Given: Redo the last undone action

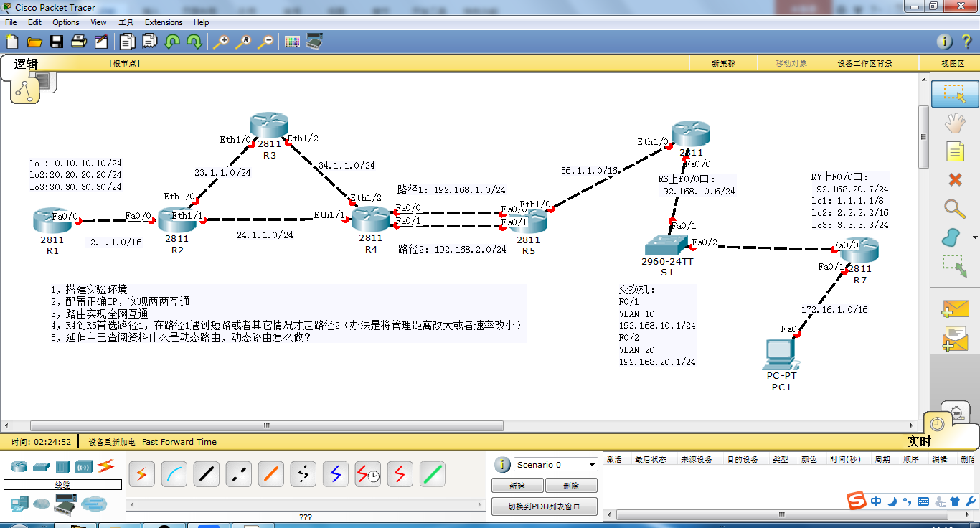Looking at the screenshot, I should coord(194,42).
